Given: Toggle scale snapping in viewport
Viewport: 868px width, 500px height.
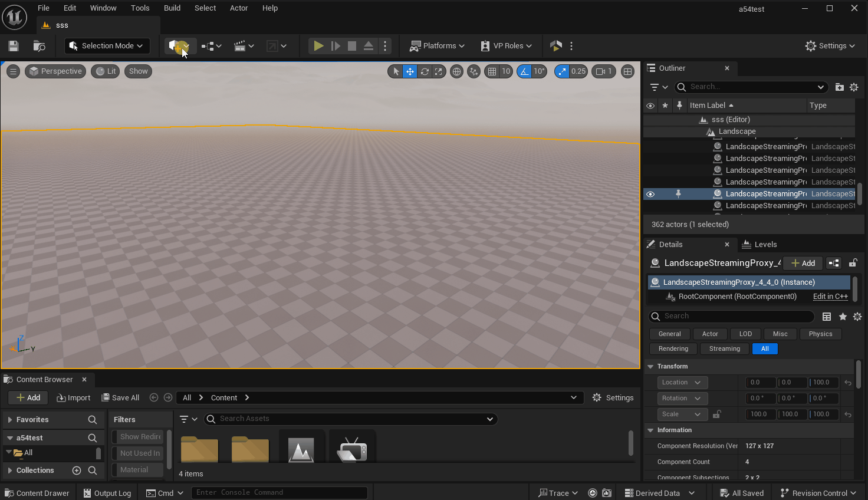Looking at the screenshot, I should [x=562, y=71].
